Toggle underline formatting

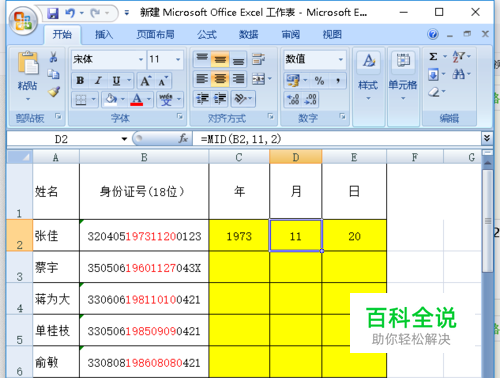(116, 81)
